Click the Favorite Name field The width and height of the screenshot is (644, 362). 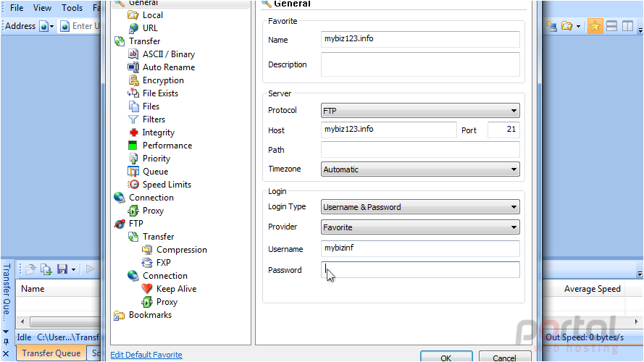[420, 39]
